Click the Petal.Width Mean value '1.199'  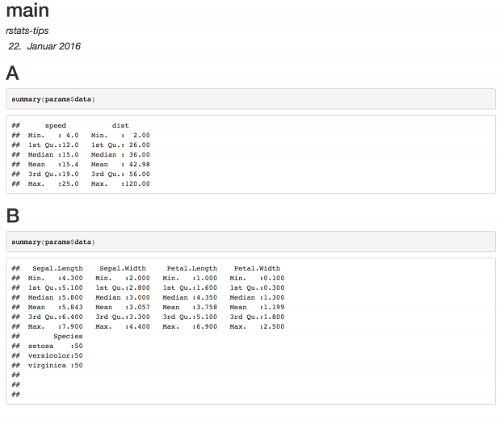click(x=274, y=307)
